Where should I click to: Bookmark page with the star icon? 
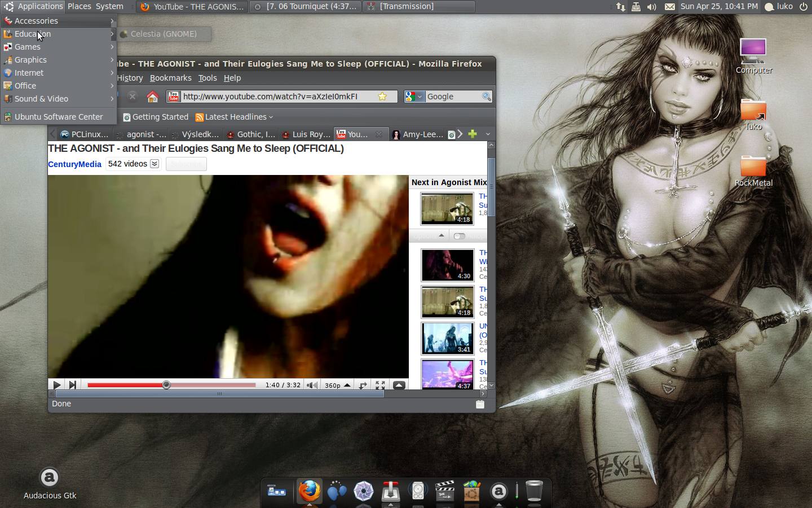click(382, 97)
